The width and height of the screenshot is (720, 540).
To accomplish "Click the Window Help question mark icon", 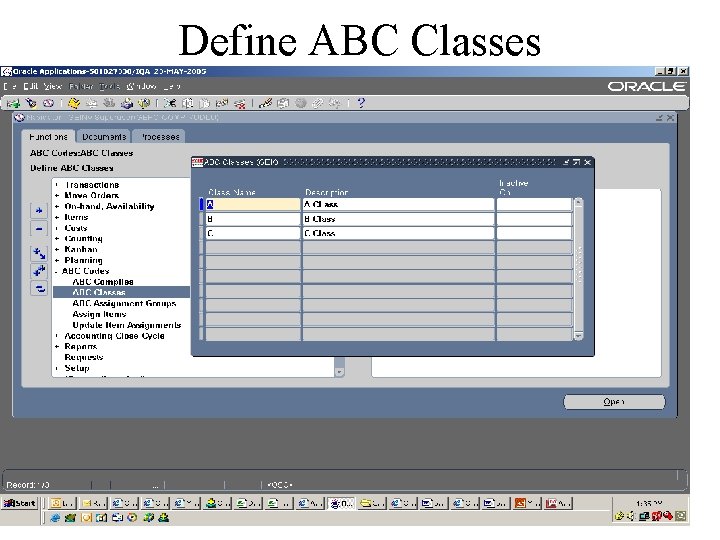I will coord(361,103).
